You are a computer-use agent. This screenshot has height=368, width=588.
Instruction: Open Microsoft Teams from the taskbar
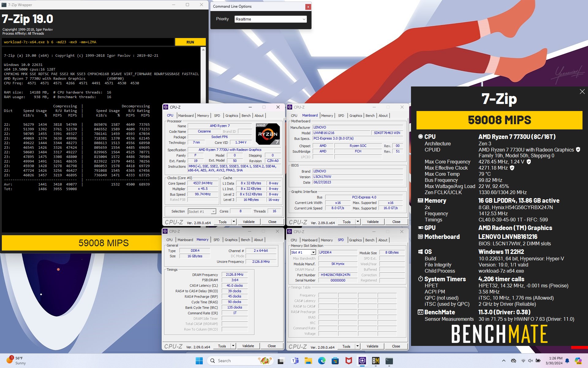[x=295, y=361]
